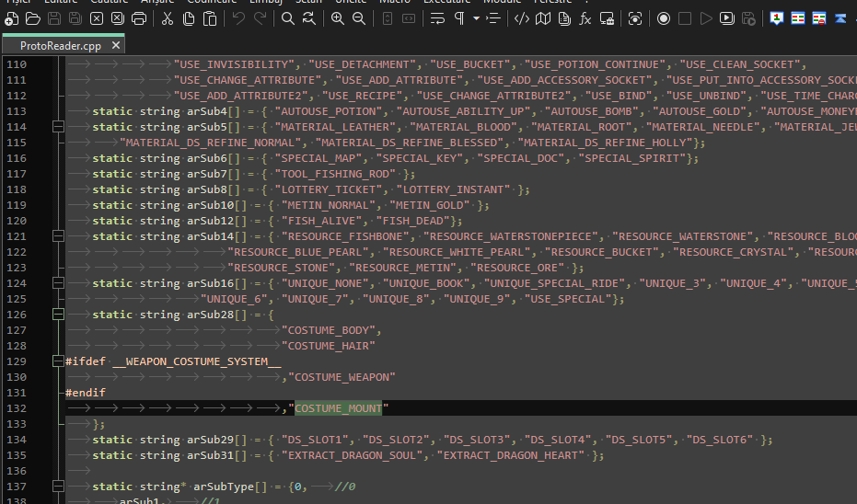Click the Redo arrow icon

[x=260, y=19]
